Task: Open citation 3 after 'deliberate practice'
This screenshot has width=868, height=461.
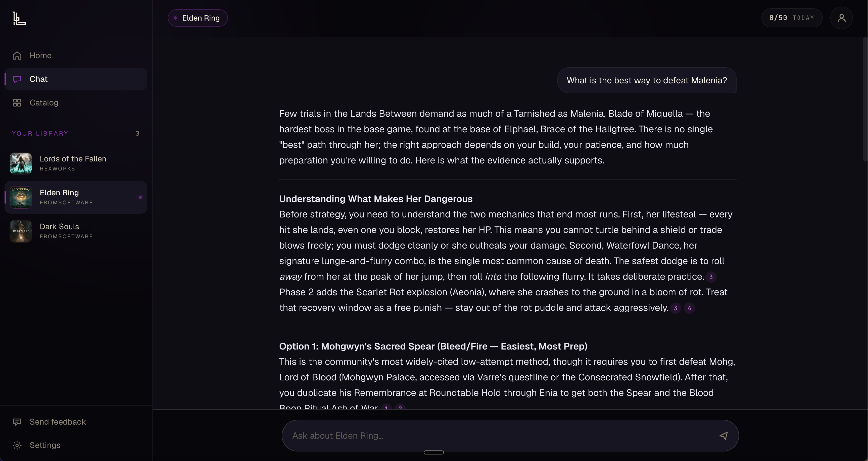Action: (711, 277)
